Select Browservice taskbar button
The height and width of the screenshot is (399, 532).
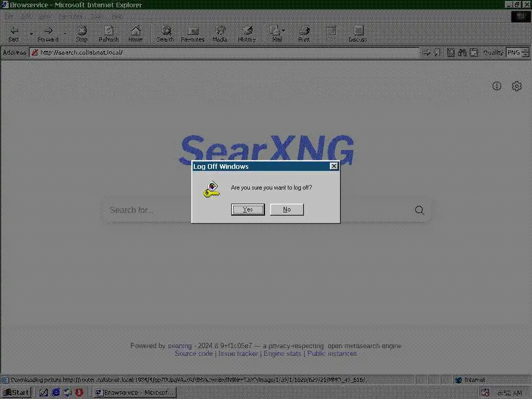(x=135, y=393)
